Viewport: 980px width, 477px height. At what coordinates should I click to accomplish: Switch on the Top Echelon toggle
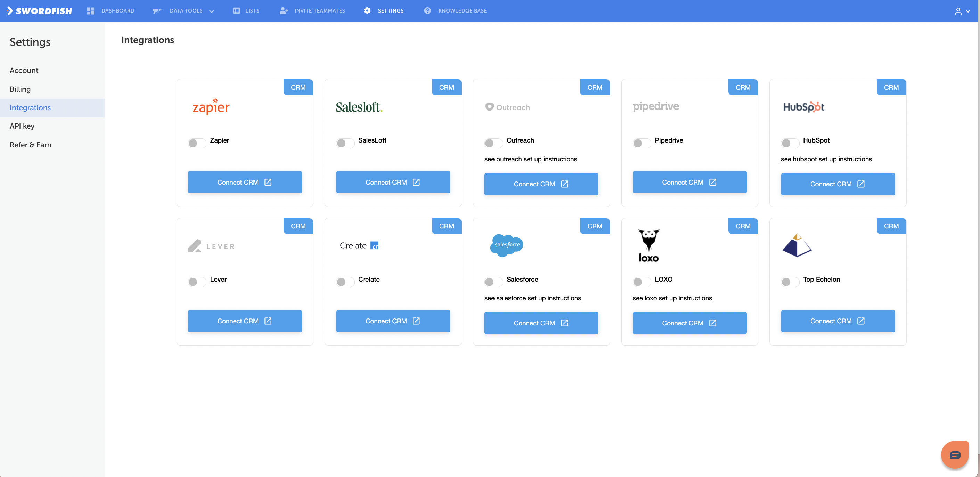[x=790, y=282]
